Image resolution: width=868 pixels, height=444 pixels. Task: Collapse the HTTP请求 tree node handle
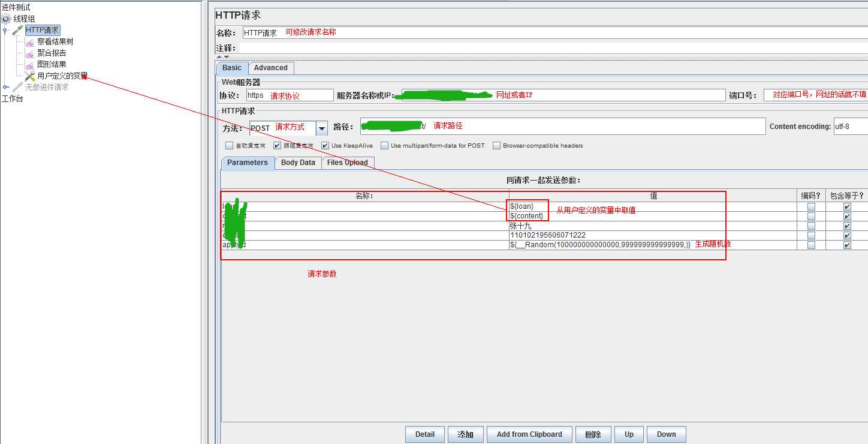click(x=5, y=30)
